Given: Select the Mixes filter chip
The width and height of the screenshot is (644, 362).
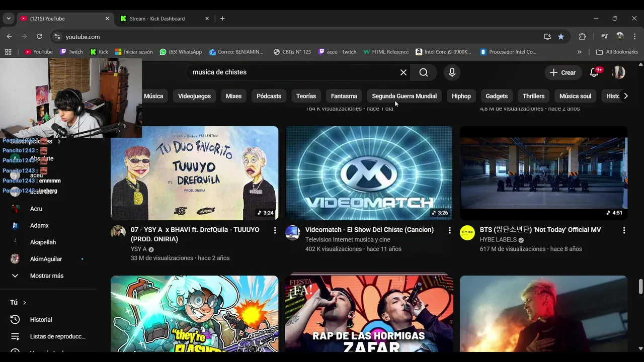Looking at the screenshot, I should coord(233,96).
